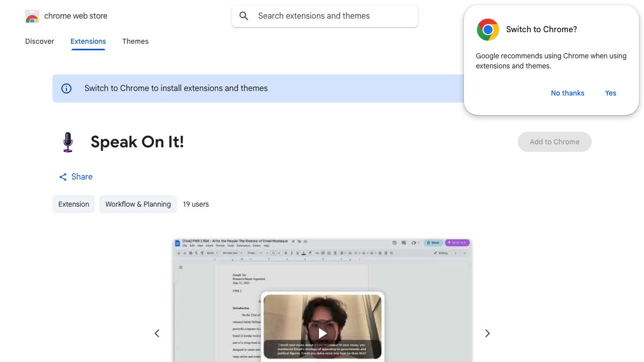Click the Google recommends using Chrome text

(551, 61)
